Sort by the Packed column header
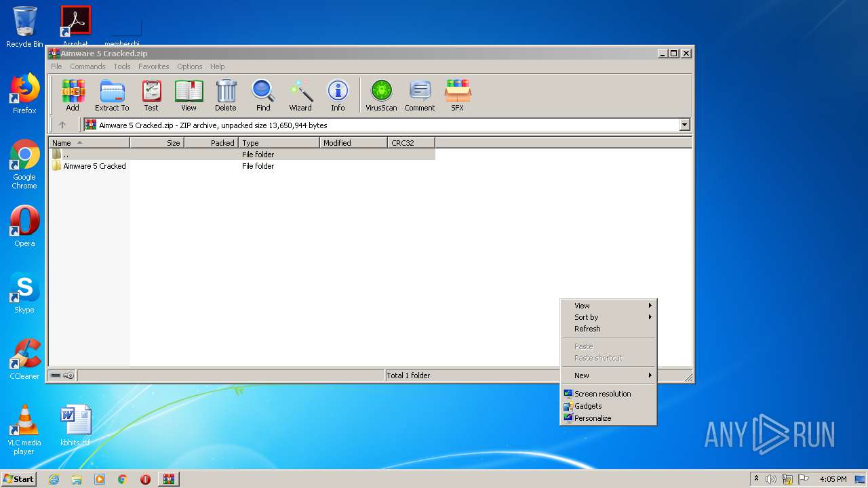The width and height of the screenshot is (868, 488). coord(211,143)
